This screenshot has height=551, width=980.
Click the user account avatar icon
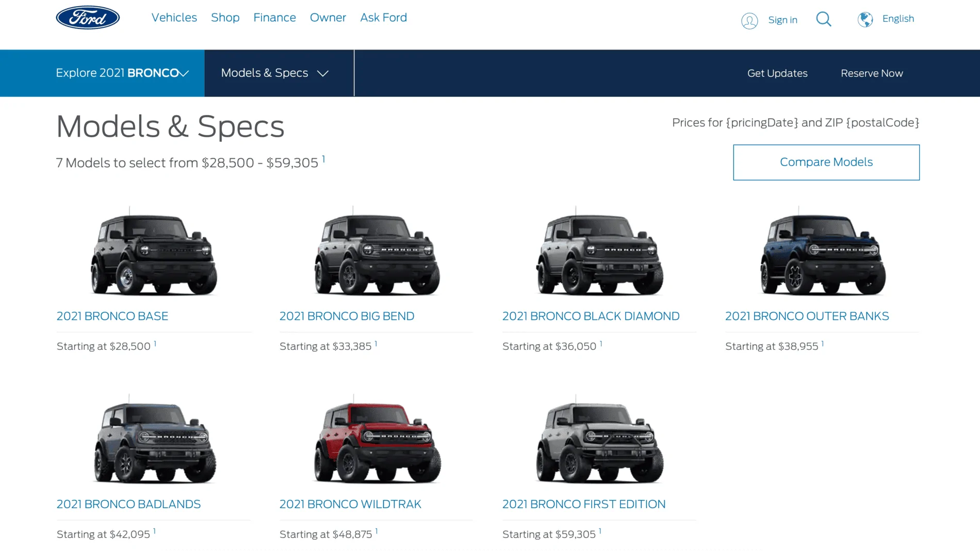(749, 21)
